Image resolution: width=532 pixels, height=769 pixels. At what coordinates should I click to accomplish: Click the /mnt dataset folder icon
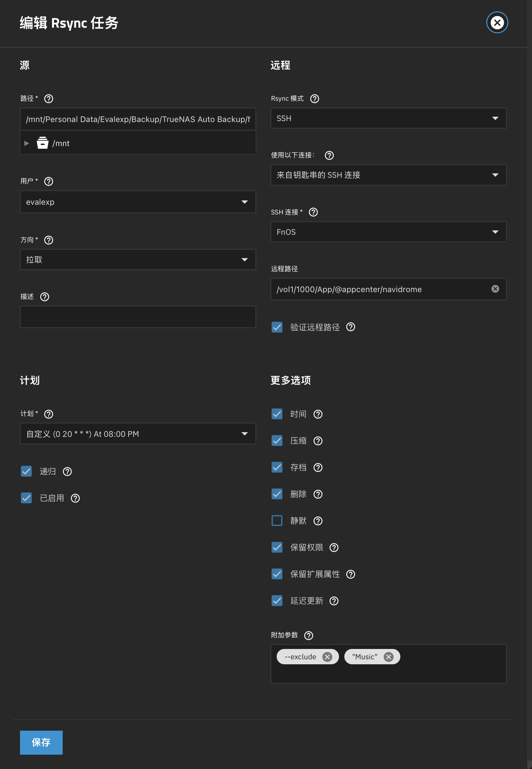coord(42,143)
